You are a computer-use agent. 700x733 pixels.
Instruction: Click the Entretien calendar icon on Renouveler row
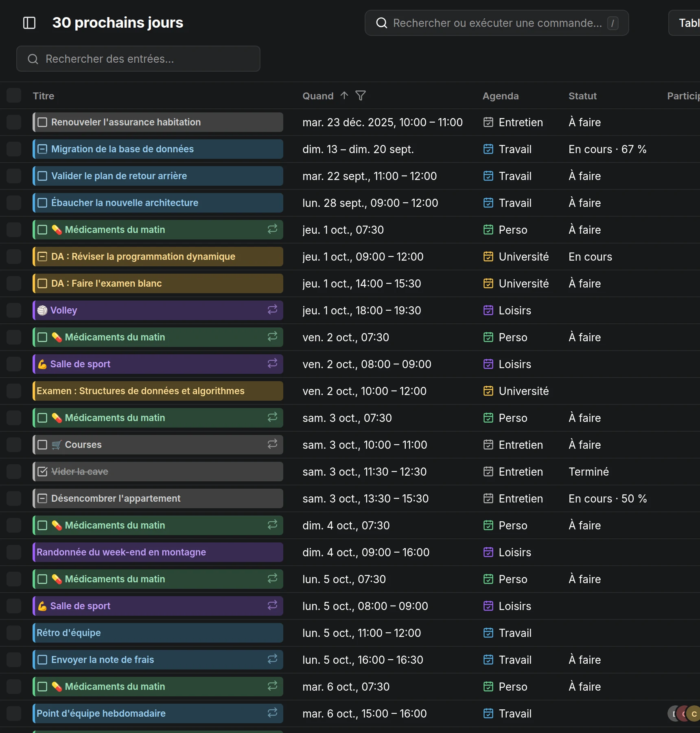tap(488, 122)
